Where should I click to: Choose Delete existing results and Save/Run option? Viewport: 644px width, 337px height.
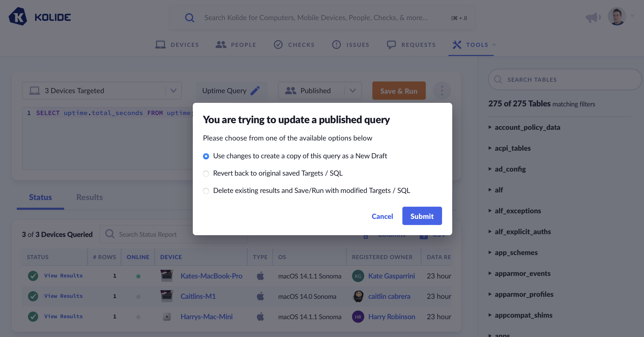[x=206, y=191]
